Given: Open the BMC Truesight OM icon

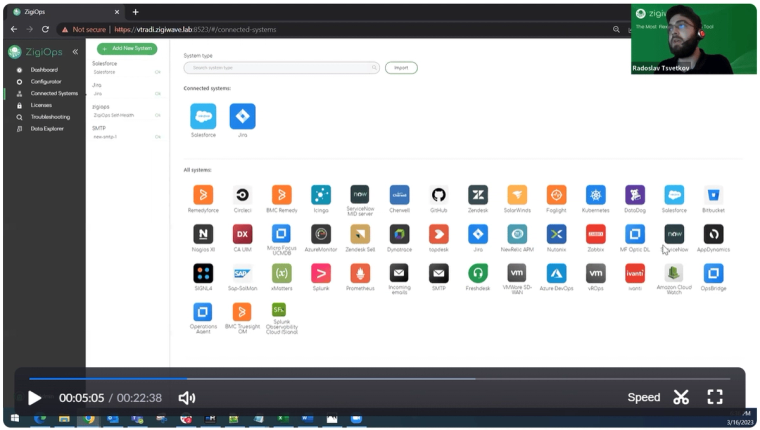Looking at the screenshot, I should click(x=242, y=312).
